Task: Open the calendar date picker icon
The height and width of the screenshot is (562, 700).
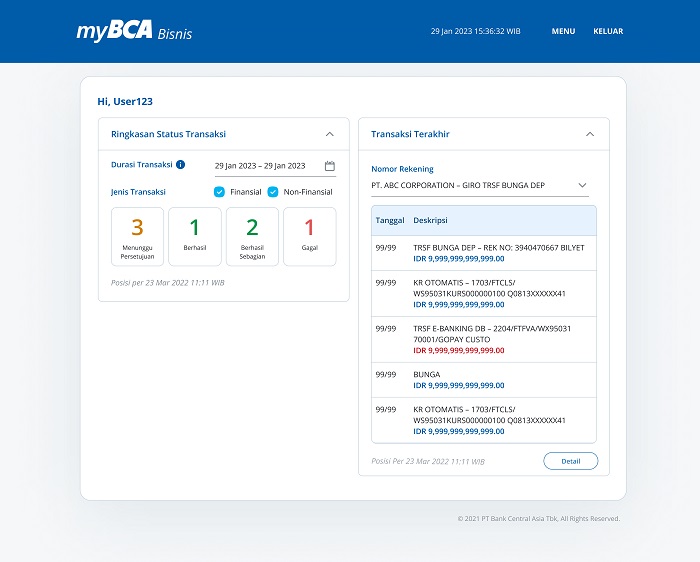Action: pos(330,166)
